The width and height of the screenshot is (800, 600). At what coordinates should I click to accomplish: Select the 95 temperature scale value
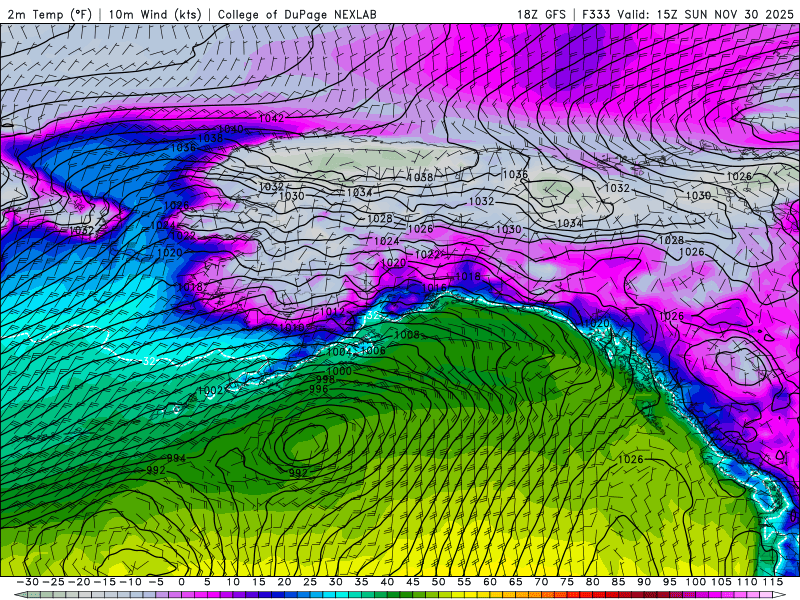tap(670, 582)
